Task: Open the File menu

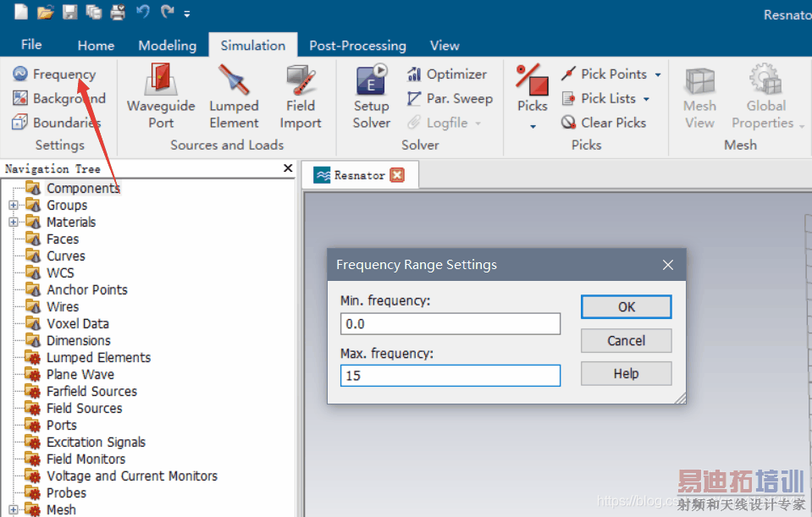Action: [x=31, y=45]
